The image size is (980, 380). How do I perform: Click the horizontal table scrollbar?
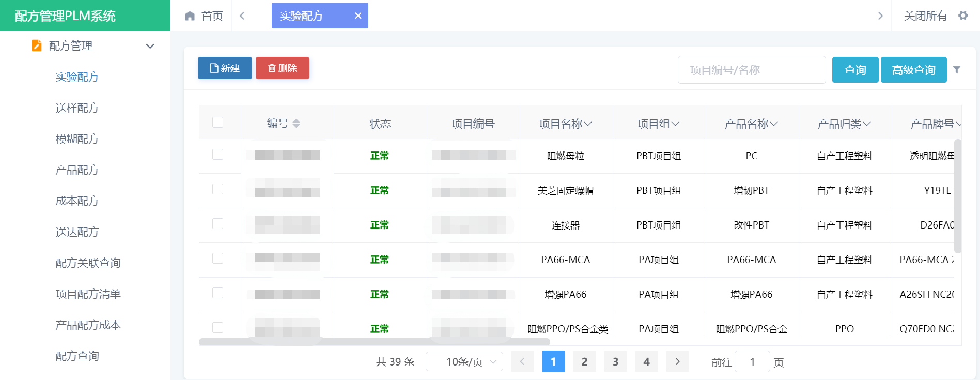374,342
